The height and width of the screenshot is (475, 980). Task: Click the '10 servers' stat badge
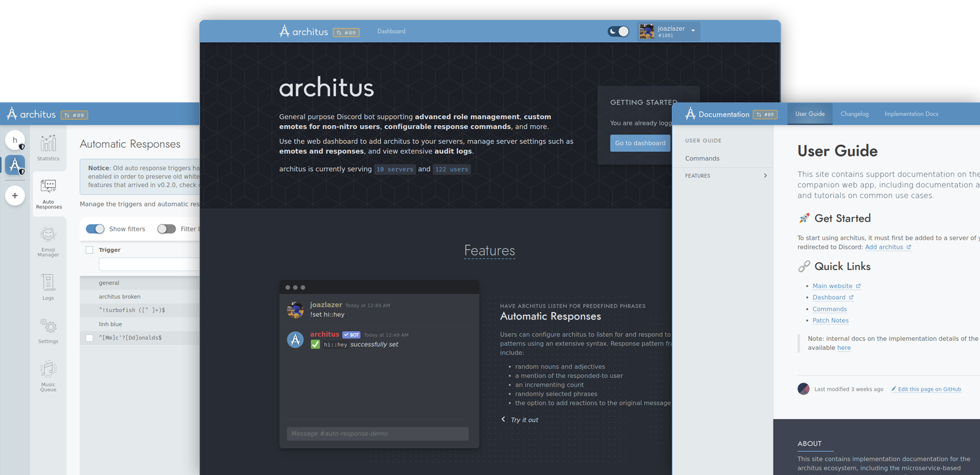(395, 169)
